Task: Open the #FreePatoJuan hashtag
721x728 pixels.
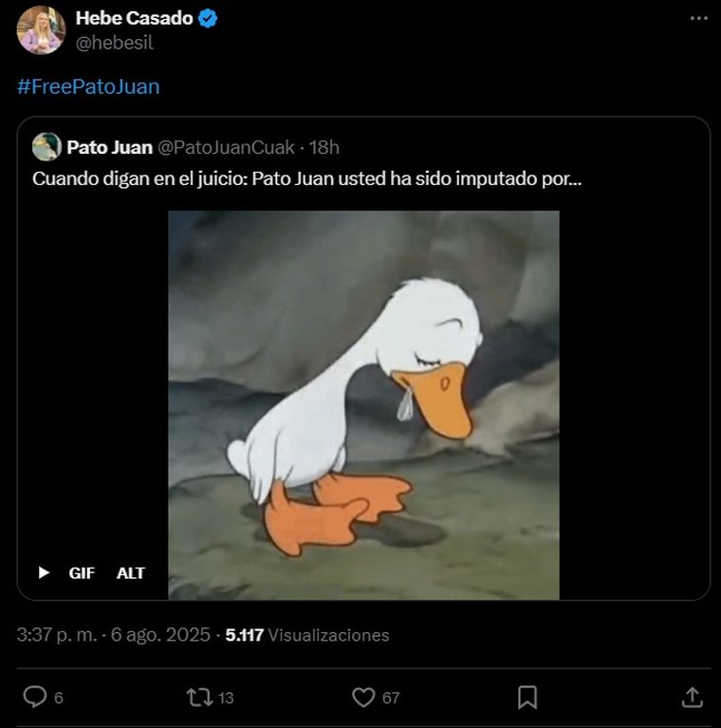Action: pos(88,86)
